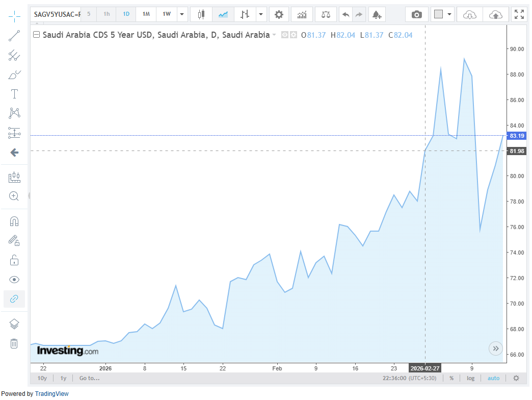Screen dimensions: 532x400
Task: Collapse the Saudi Arabia CDS legend
Action: point(36,35)
